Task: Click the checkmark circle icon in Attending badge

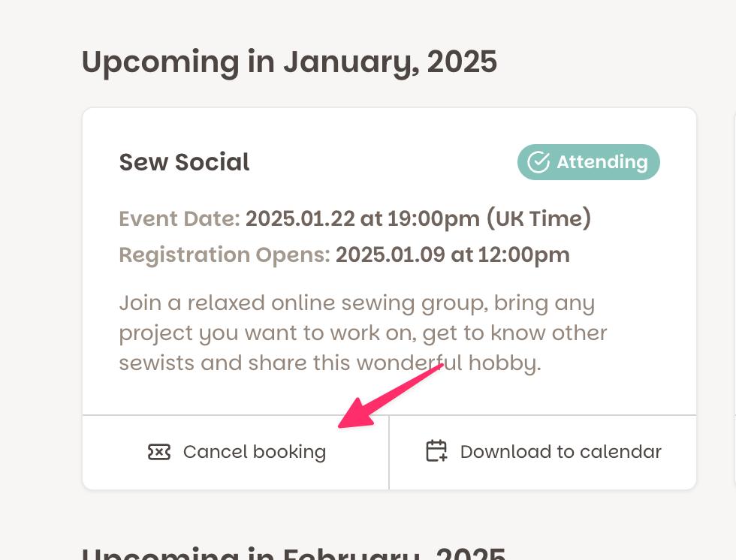Action: [538, 162]
